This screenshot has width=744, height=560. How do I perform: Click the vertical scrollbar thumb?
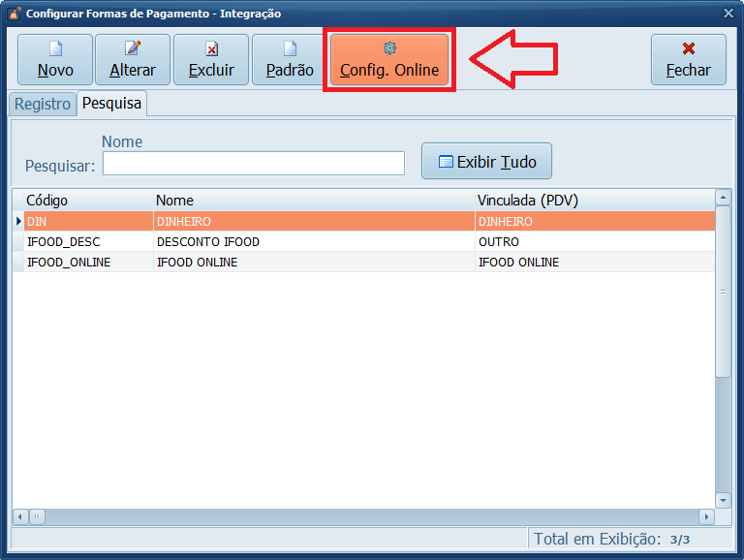pyautogui.click(x=723, y=292)
